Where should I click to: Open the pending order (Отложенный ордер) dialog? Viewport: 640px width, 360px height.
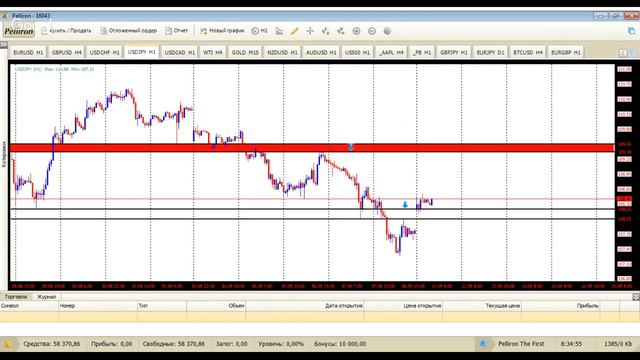tap(129, 31)
